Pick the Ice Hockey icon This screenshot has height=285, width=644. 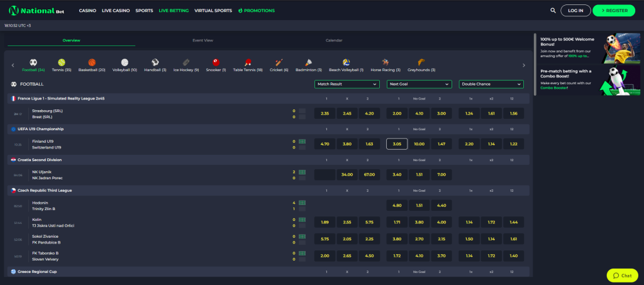pos(186,62)
